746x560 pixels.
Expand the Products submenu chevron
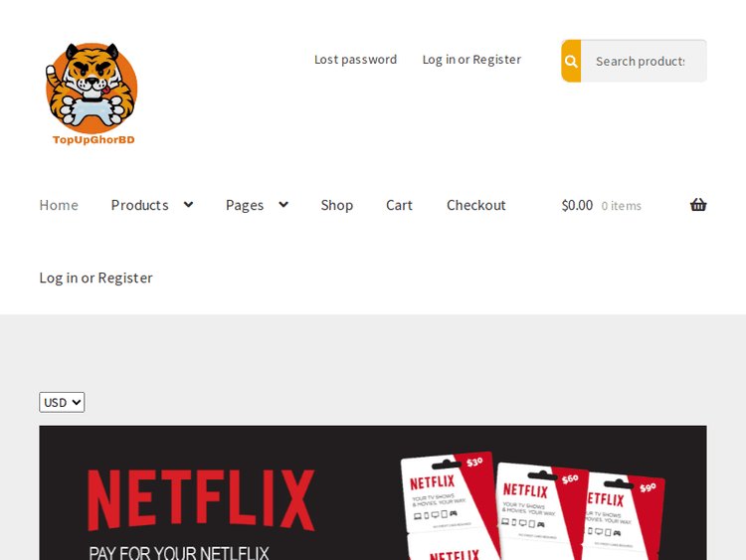pyautogui.click(x=188, y=205)
